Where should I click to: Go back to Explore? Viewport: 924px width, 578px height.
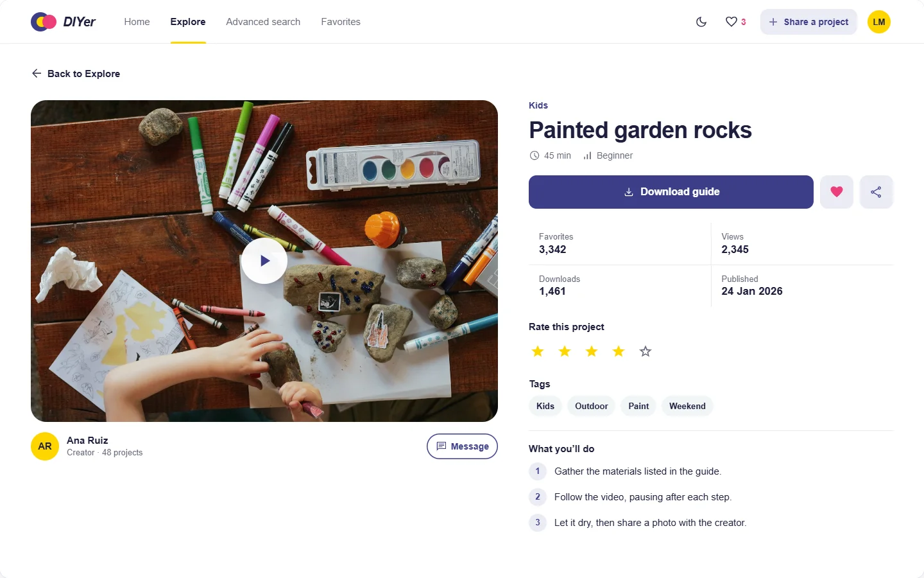point(76,74)
